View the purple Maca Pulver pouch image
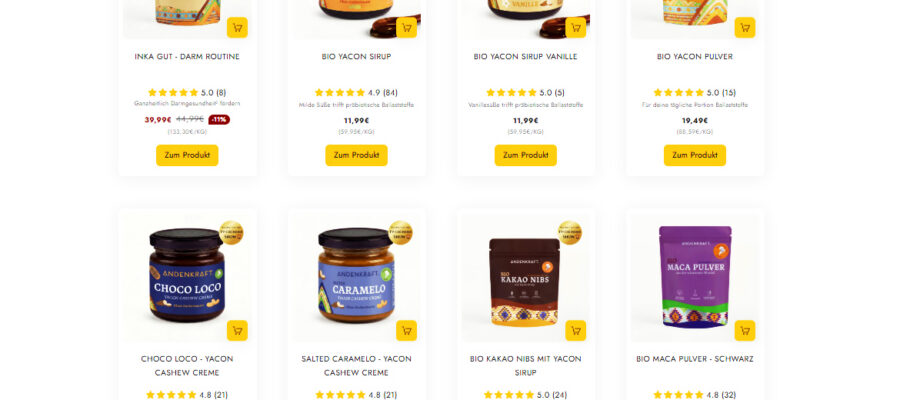This screenshot has width=900, height=400. point(695,277)
